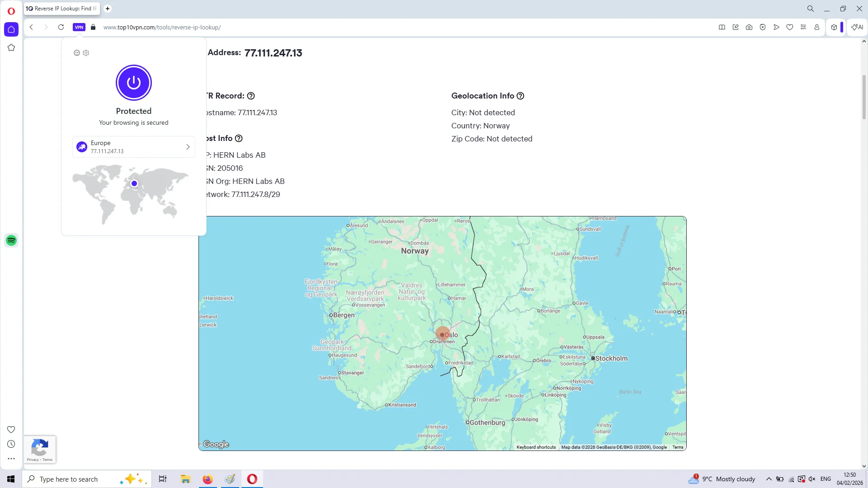Open the sidebar setup sliders icon
This screenshot has height=488, width=868.
click(x=803, y=27)
